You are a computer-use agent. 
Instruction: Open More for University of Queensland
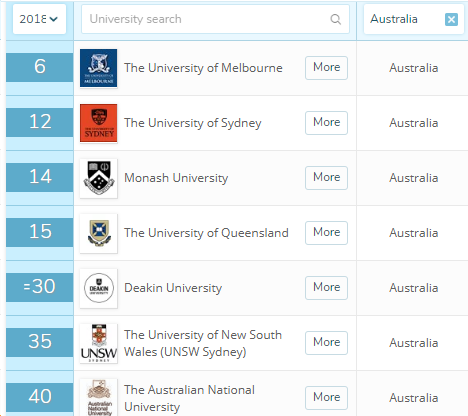coord(326,233)
